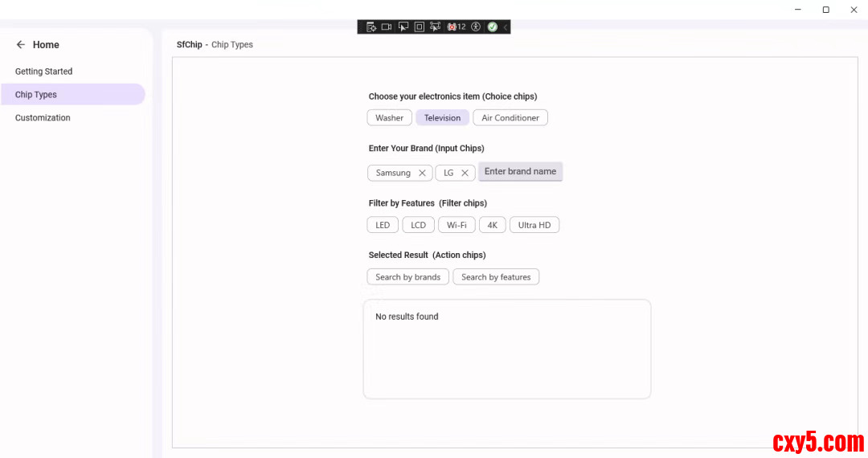Enable Track Focused Element icon
Viewport: 868px width, 458px height.
[x=436, y=27]
